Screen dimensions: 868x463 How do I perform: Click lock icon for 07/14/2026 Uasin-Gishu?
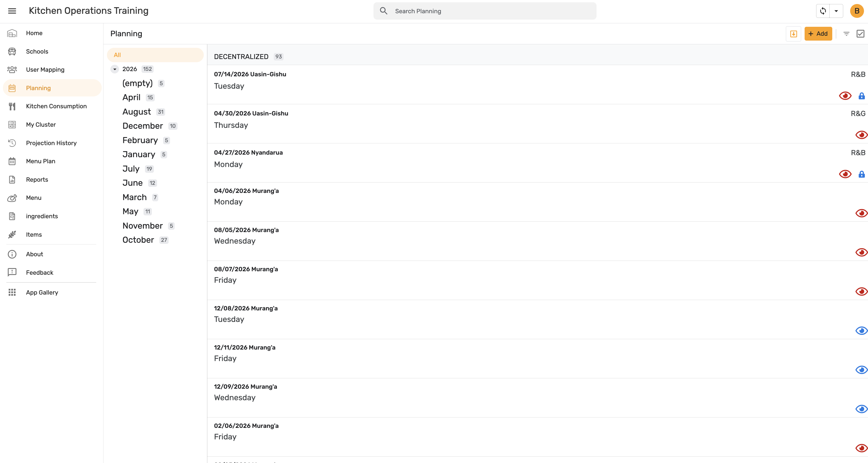[862, 96]
